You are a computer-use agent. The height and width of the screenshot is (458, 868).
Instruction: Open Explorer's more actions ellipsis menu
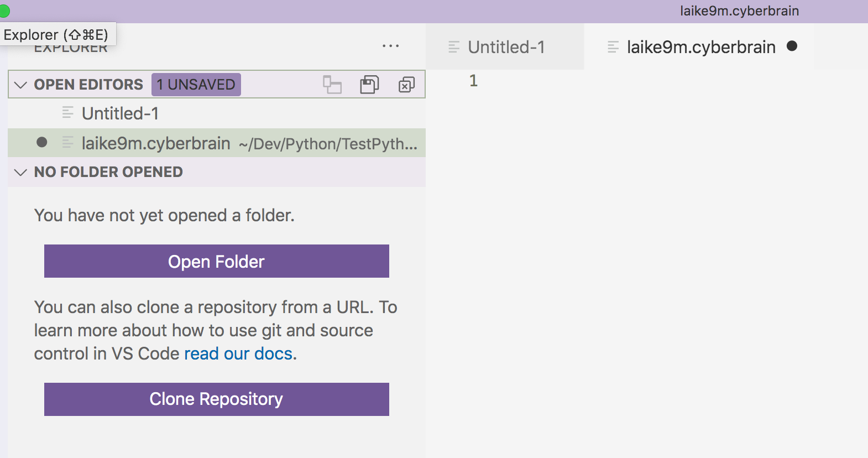390,46
